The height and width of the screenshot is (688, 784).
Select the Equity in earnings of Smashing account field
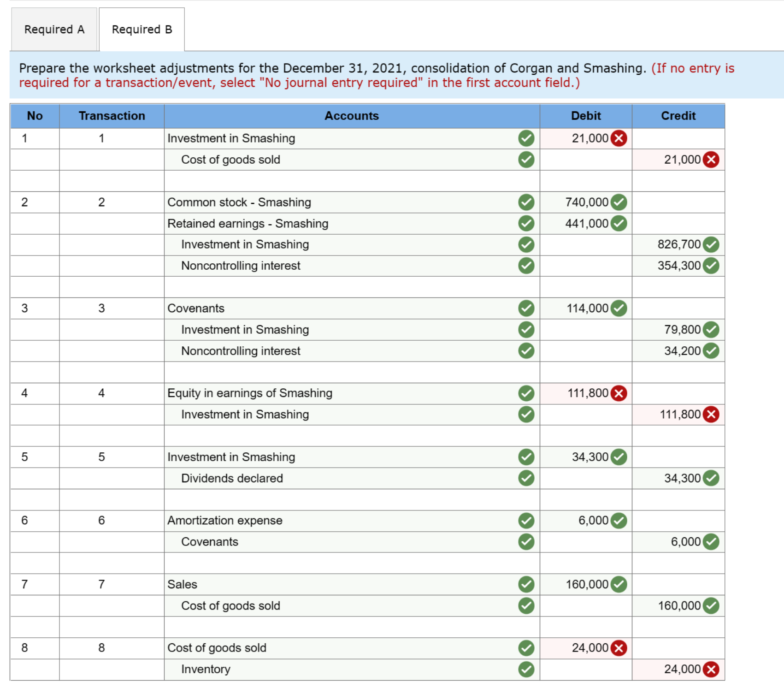(x=352, y=393)
